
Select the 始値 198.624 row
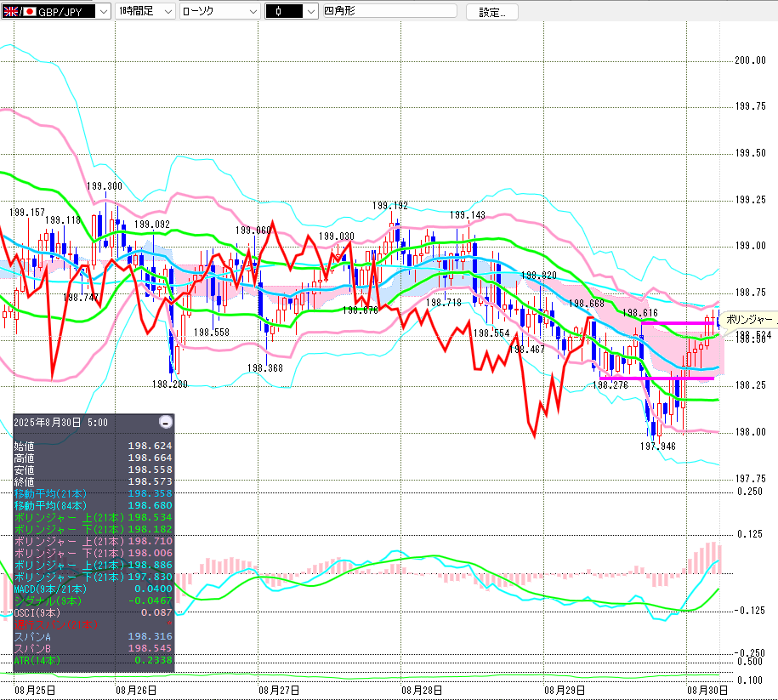pos(94,446)
